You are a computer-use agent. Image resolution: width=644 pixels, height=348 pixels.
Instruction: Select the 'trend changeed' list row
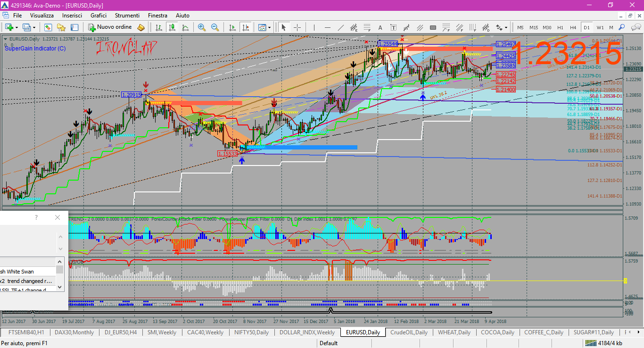(28, 281)
